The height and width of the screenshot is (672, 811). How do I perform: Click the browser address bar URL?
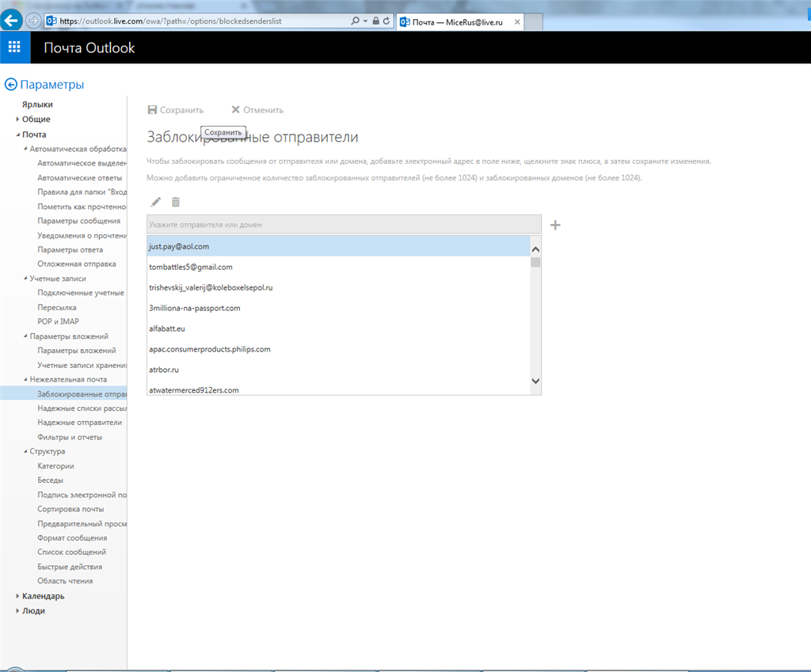[x=171, y=21]
